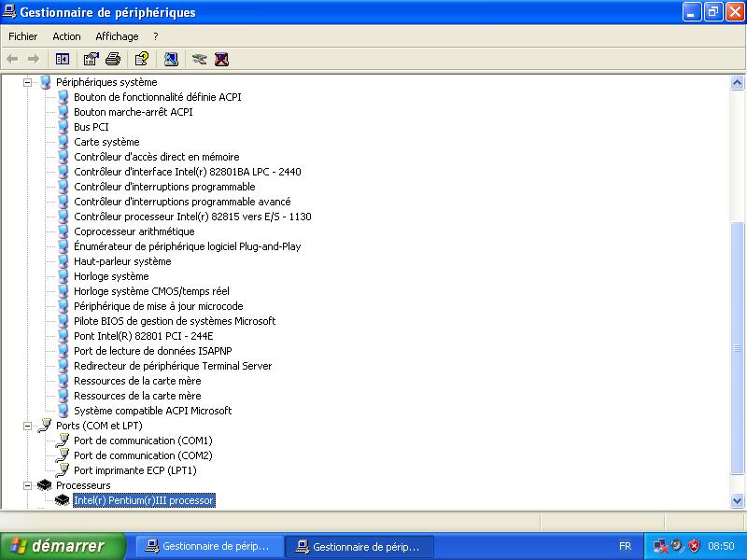The height and width of the screenshot is (560, 747).
Task: Click icon next to Bus PCI
Action: [63, 127]
